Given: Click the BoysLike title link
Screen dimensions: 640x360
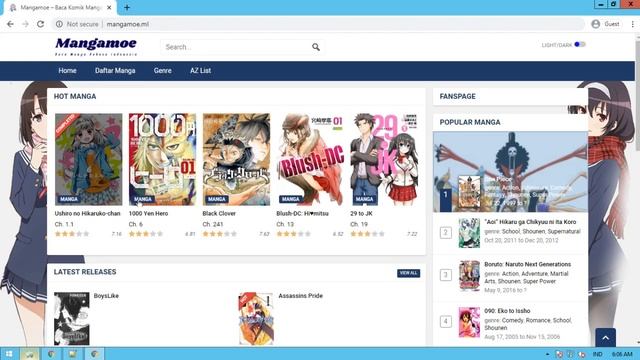Looking at the screenshot, I should point(106,296).
